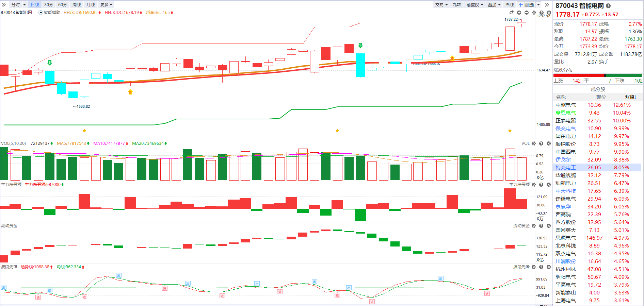Expand the 更多 period dropdown
Screen dimensions: 644x306
(x=106, y=5)
